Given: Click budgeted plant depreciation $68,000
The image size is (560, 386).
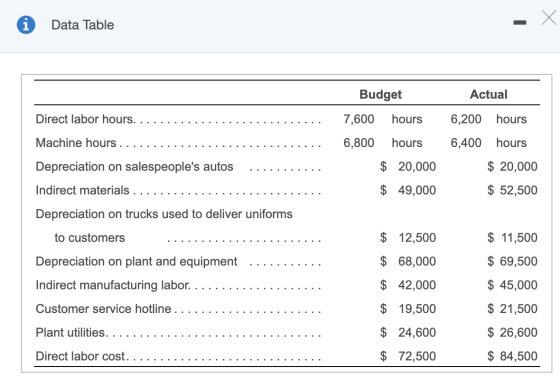Looking at the screenshot, I should pyautogui.click(x=408, y=261).
